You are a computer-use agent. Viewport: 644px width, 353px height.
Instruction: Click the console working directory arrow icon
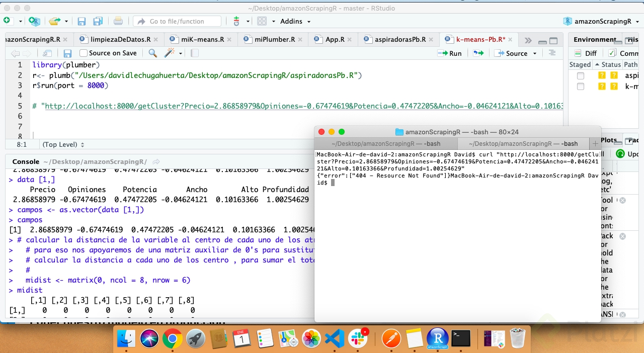pyautogui.click(x=156, y=161)
